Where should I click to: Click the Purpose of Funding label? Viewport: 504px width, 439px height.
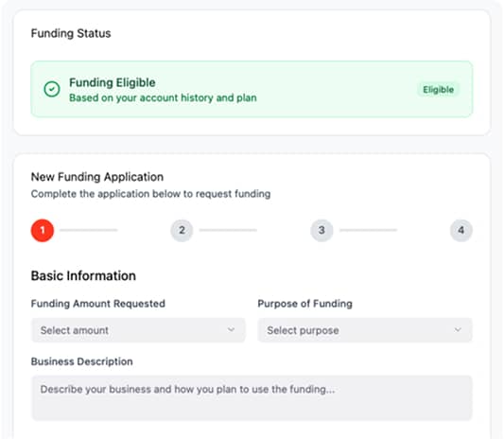coord(305,304)
